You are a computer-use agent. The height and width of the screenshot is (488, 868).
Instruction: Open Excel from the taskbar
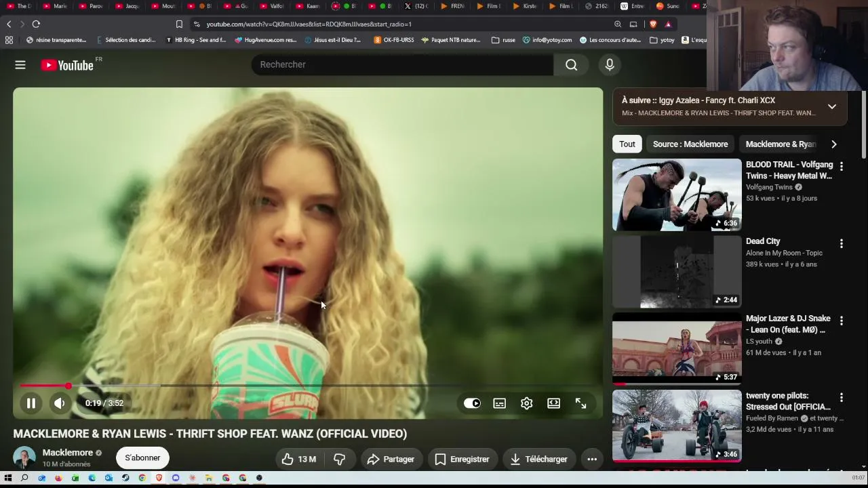point(75,478)
